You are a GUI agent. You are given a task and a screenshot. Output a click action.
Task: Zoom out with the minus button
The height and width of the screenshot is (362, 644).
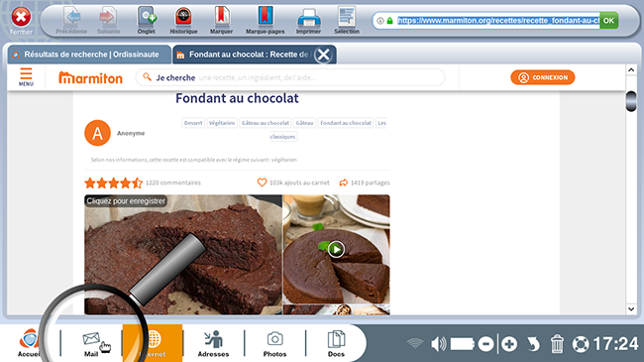tap(485, 344)
